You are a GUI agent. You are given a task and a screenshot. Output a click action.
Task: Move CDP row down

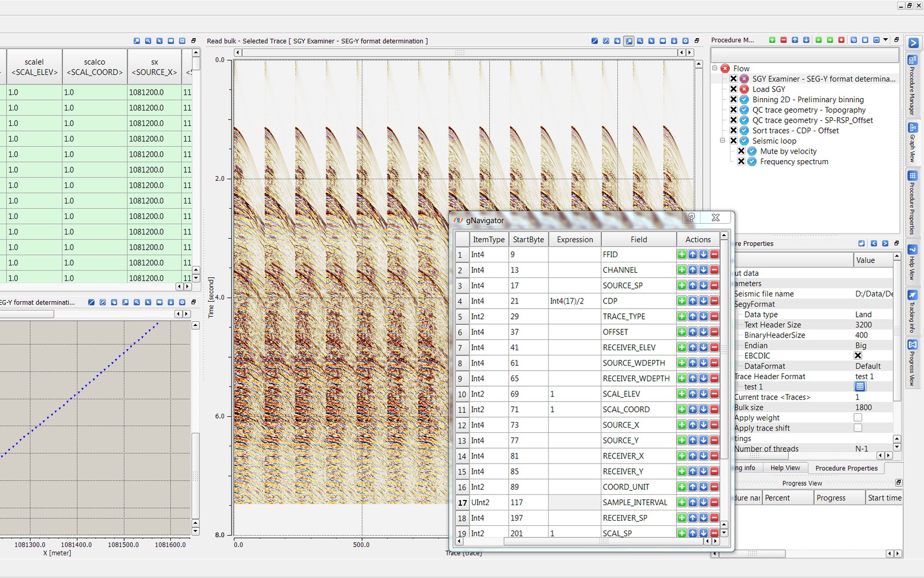click(x=703, y=301)
